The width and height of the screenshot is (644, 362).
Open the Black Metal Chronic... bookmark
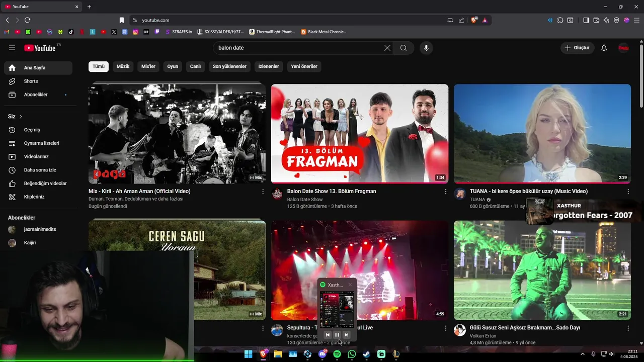(324, 32)
